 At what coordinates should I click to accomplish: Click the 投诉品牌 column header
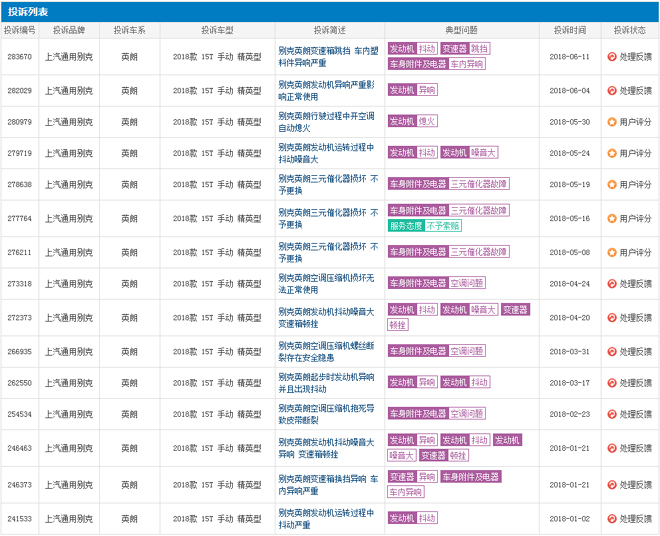(69, 30)
